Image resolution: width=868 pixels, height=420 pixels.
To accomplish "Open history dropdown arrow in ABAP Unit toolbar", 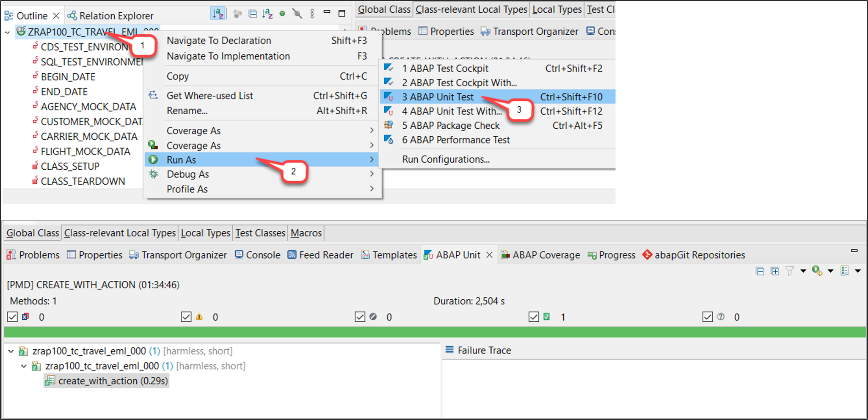I will click(x=858, y=271).
